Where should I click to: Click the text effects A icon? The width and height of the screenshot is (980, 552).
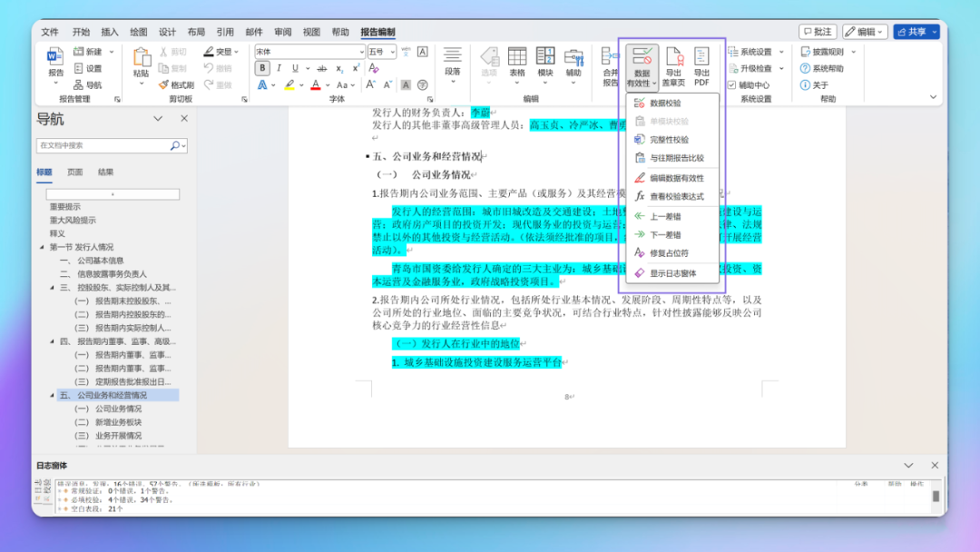coord(262,85)
